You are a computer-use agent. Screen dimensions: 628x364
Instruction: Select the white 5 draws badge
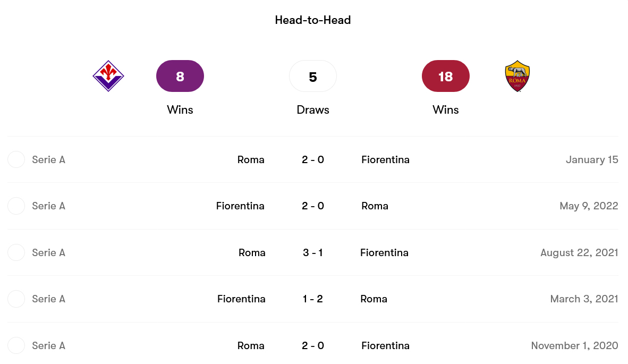[313, 76]
